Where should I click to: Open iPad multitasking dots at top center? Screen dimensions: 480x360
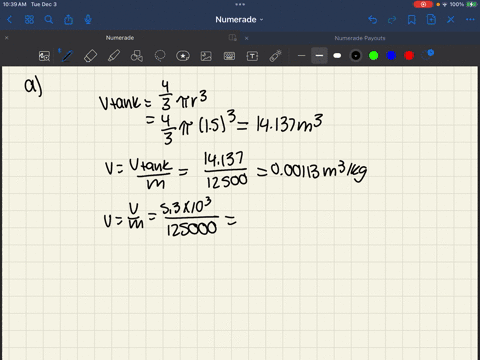[240, 4]
